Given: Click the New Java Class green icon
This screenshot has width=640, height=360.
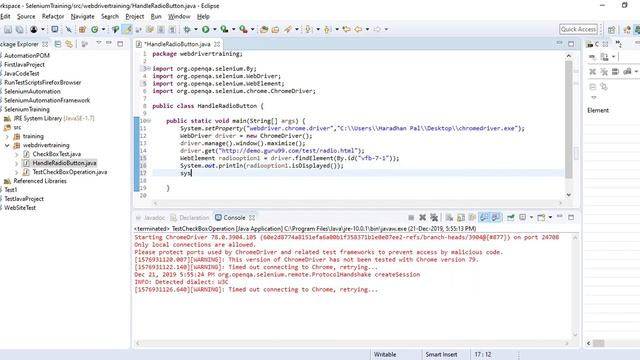Looking at the screenshot, I should 95,29.
